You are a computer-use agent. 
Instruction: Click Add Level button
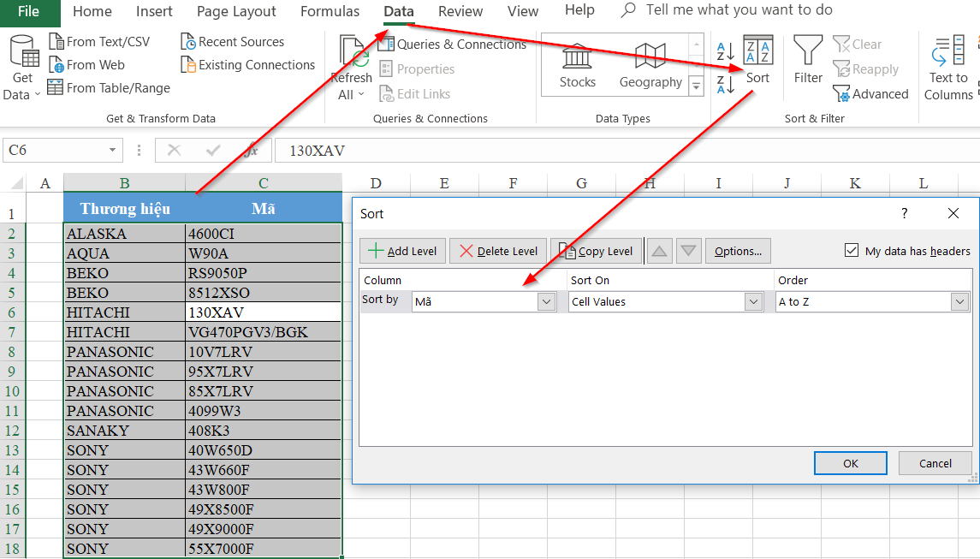402,251
